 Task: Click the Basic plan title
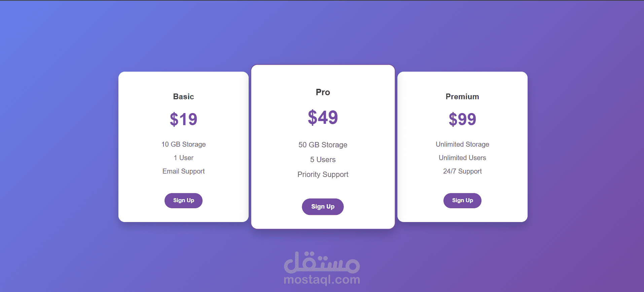coord(183,97)
